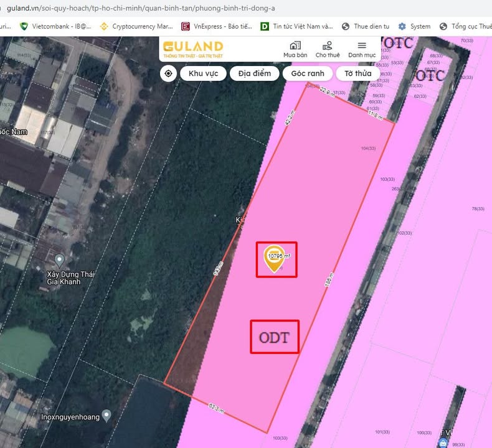Open the Vietcombank bookmark
This screenshot has height=448, width=492.
[x=55, y=26]
